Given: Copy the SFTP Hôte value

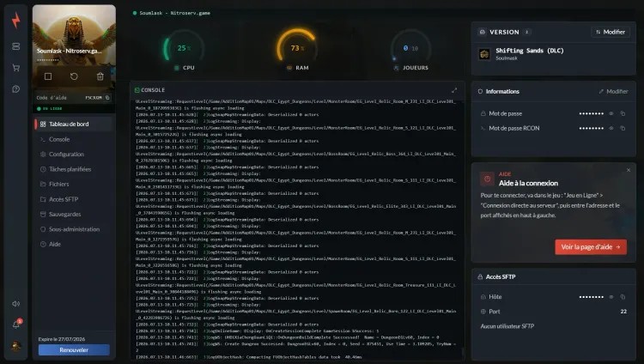Looking at the screenshot, I should tap(623, 297).
